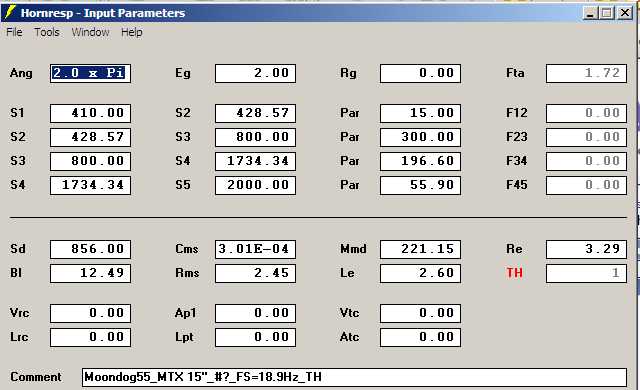Select the S5 field showing 2000.00
The height and width of the screenshot is (390, 640).
click(x=255, y=185)
